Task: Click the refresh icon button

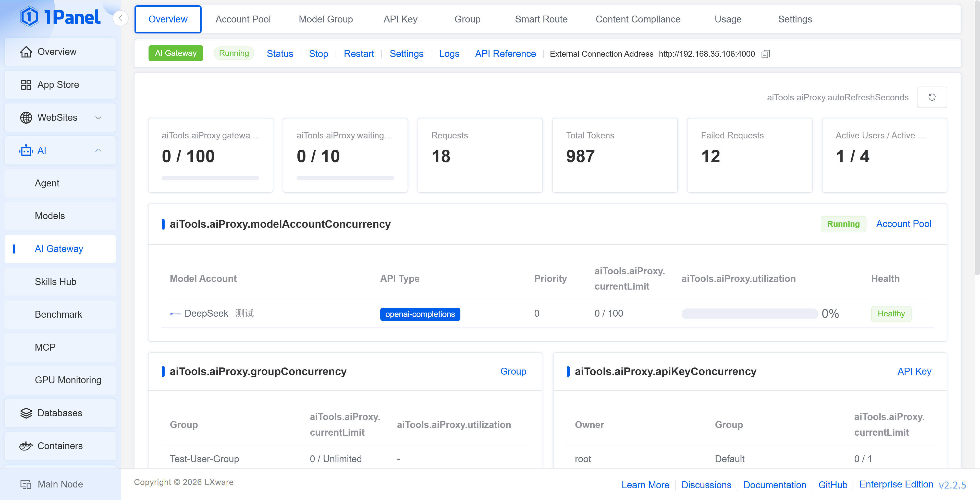Action: pos(932,98)
